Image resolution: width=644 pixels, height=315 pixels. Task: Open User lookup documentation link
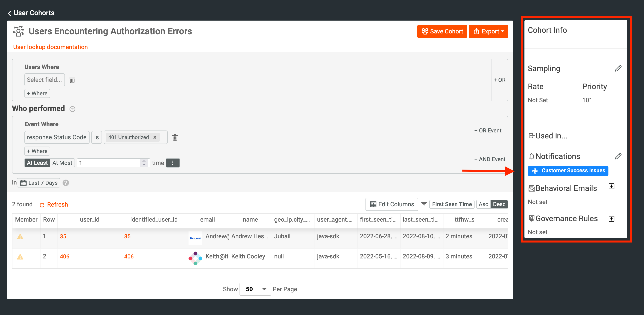50,47
